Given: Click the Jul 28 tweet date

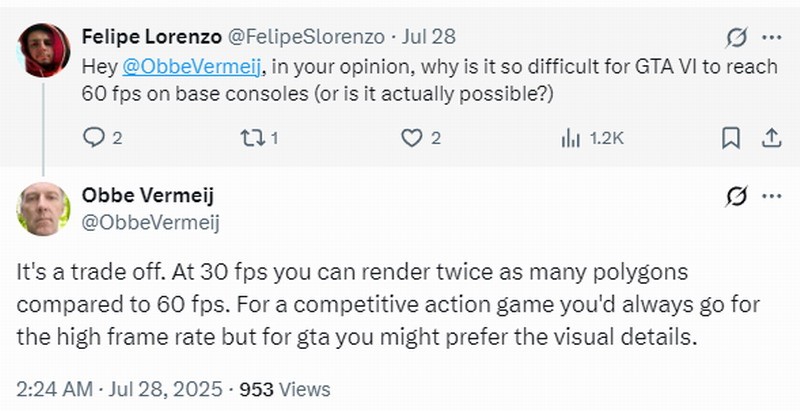Looking at the screenshot, I should (x=429, y=37).
